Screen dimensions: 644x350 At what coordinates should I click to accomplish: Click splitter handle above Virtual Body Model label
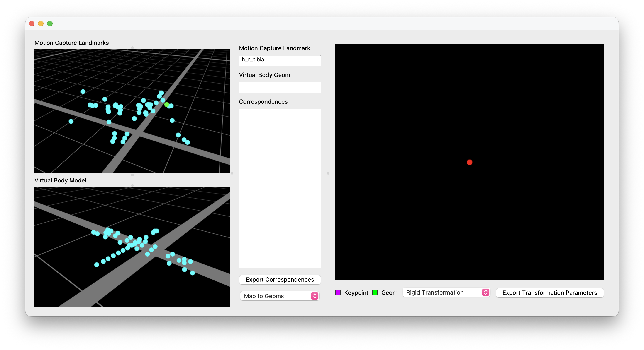[132, 175]
